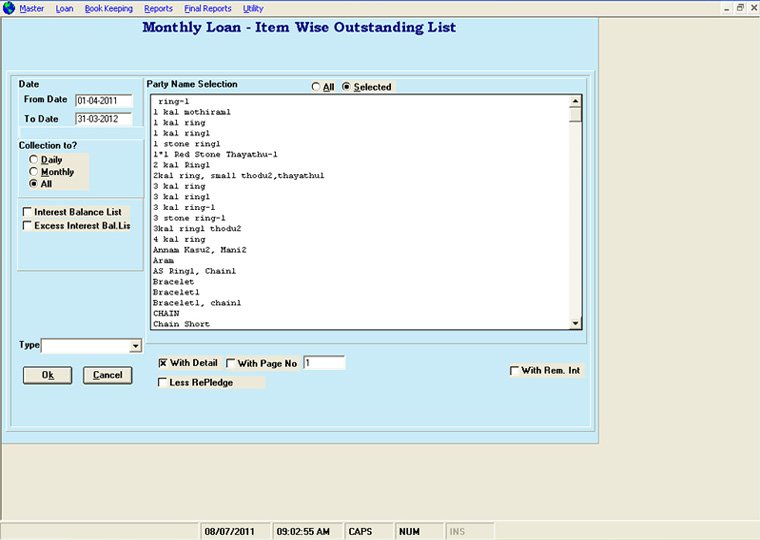Choose All under Party Name Selection
Viewport: 760px width, 540px height.
(x=316, y=88)
